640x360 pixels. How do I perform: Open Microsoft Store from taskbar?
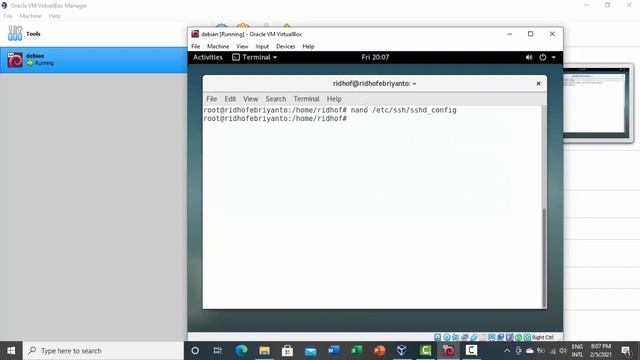[x=287, y=350]
